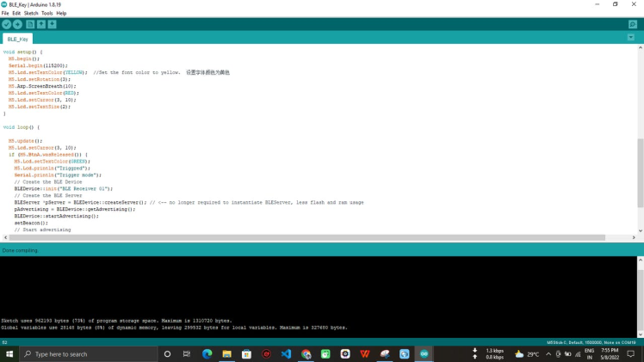644x362 pixels.
Task: Click the "void setup() {" line
Action: point(22,52)
